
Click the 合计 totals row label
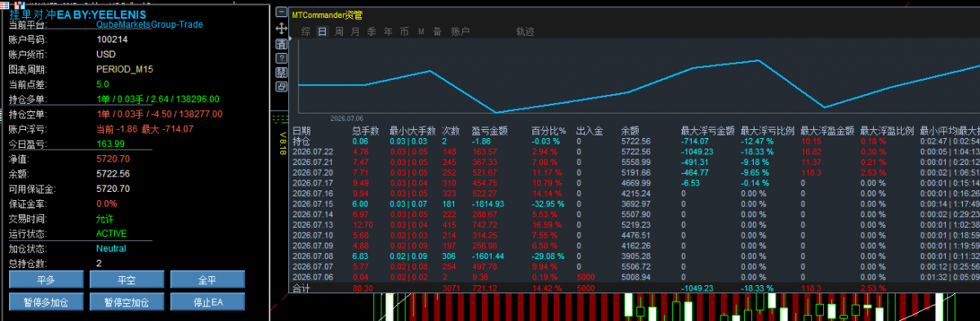301,288
